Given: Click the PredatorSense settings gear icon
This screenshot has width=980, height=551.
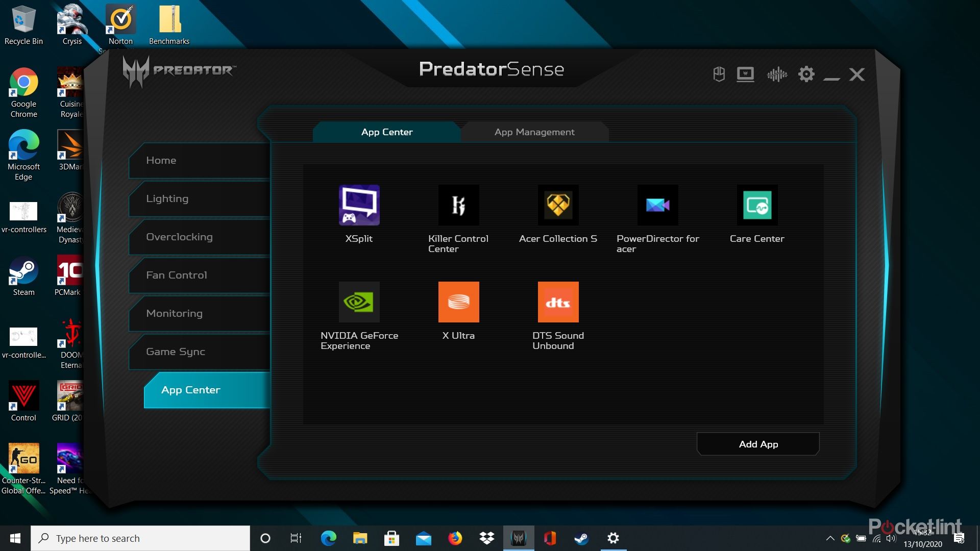Looking at the screenshot, I should point(806,74).
